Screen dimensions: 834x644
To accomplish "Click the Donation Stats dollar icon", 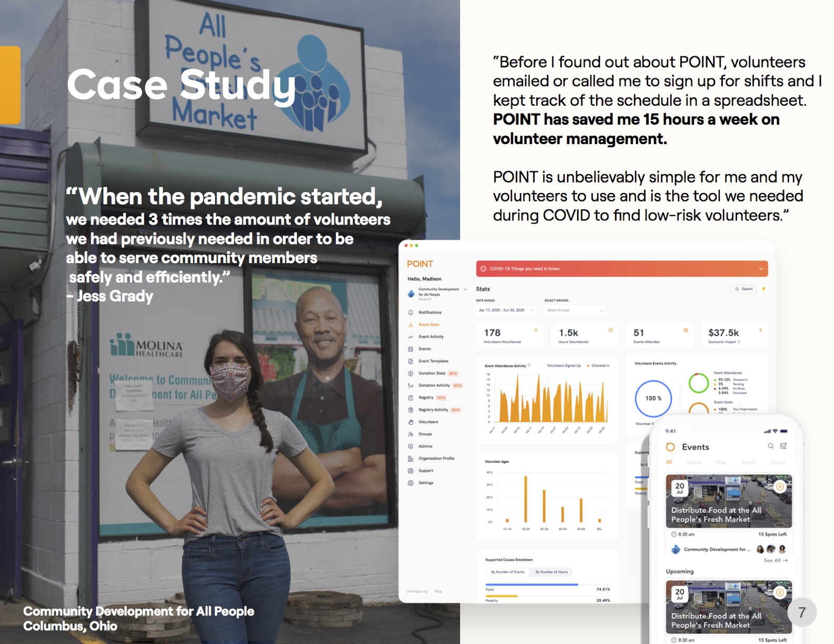I will pos(411,374).
